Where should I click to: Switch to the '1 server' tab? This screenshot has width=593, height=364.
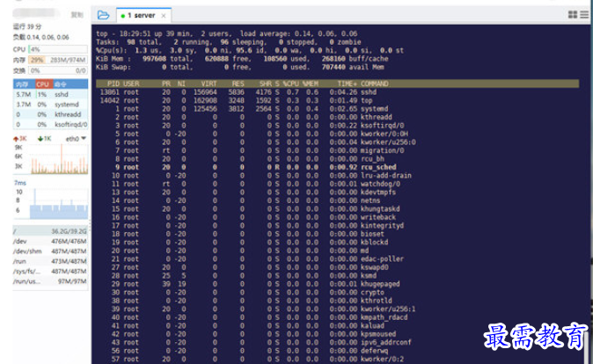point(143,16)
